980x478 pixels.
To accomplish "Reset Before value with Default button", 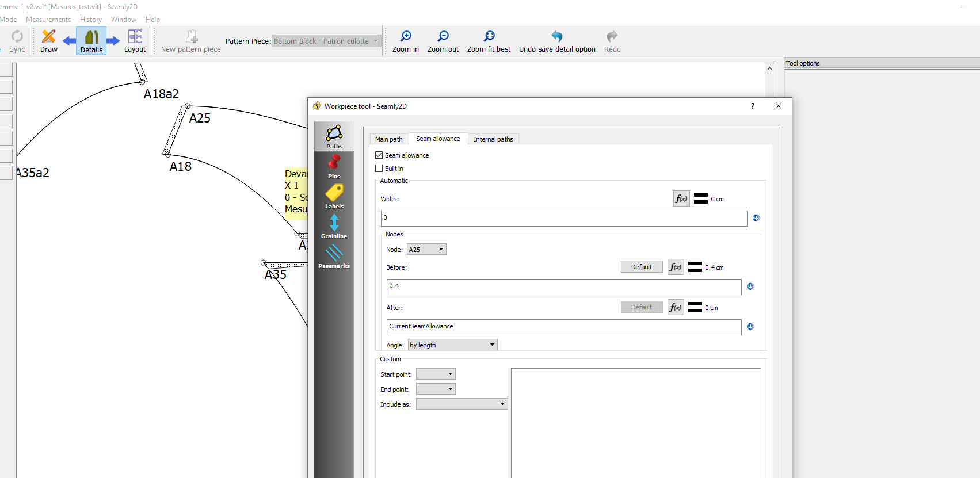I will tap(641, 267).
